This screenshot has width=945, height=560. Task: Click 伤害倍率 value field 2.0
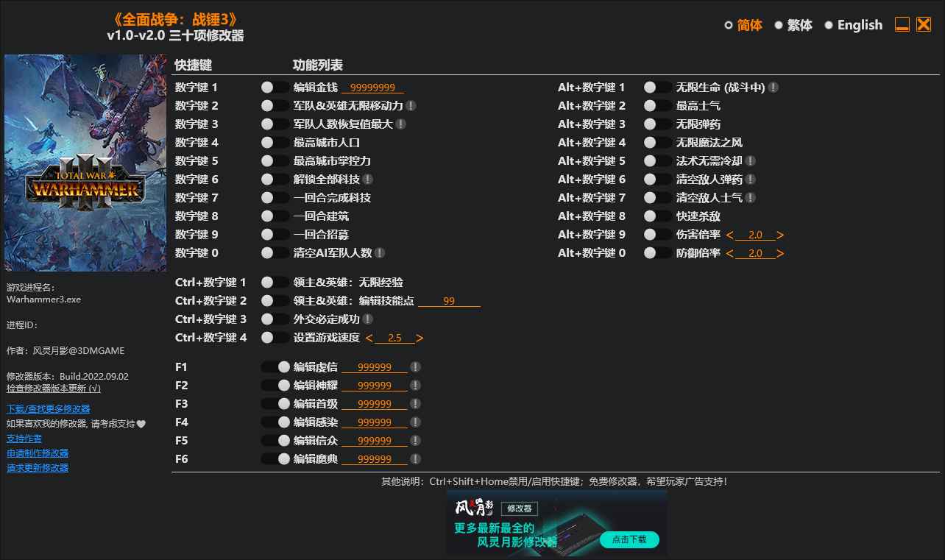pos(755,235)
